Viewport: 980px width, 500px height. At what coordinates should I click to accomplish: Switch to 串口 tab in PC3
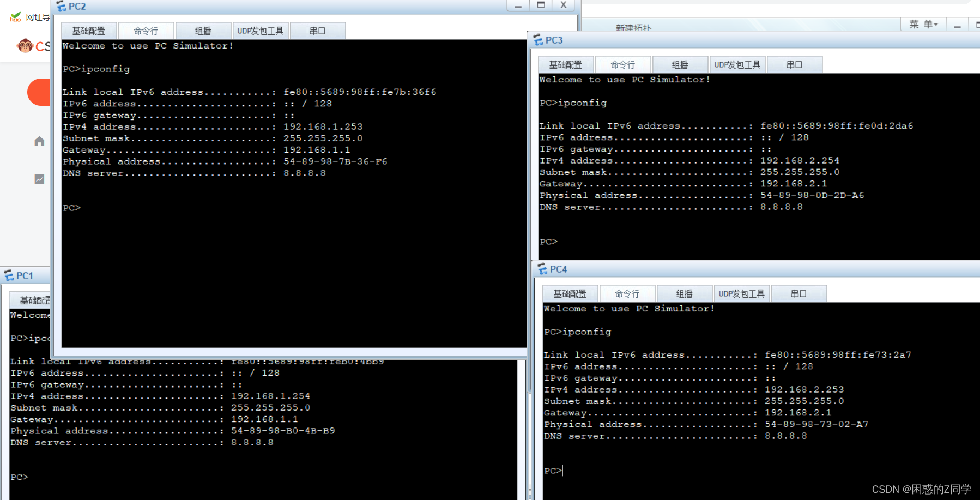(795, 65)
